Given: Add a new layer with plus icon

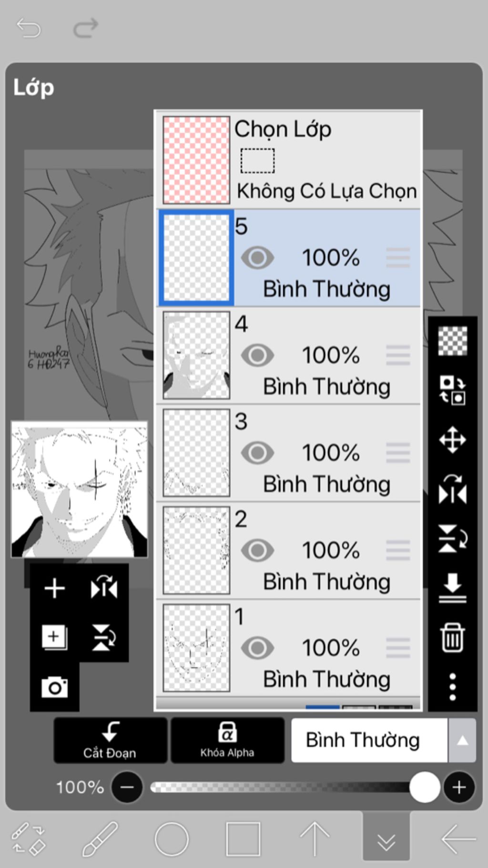Looking at the screenshot, I should point(54,588).
